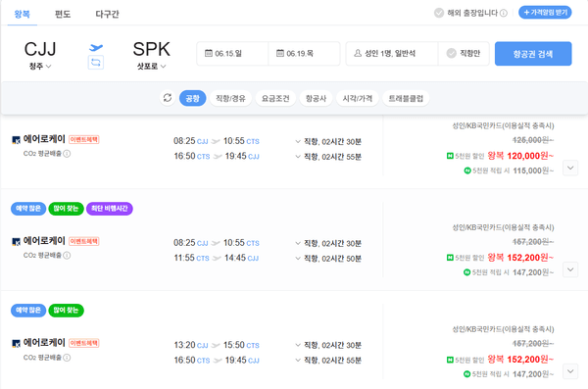Click CO2 info icon in 13:20 flight row
Image resolution: width=588 pixels, height=389 pixels.
67,358
